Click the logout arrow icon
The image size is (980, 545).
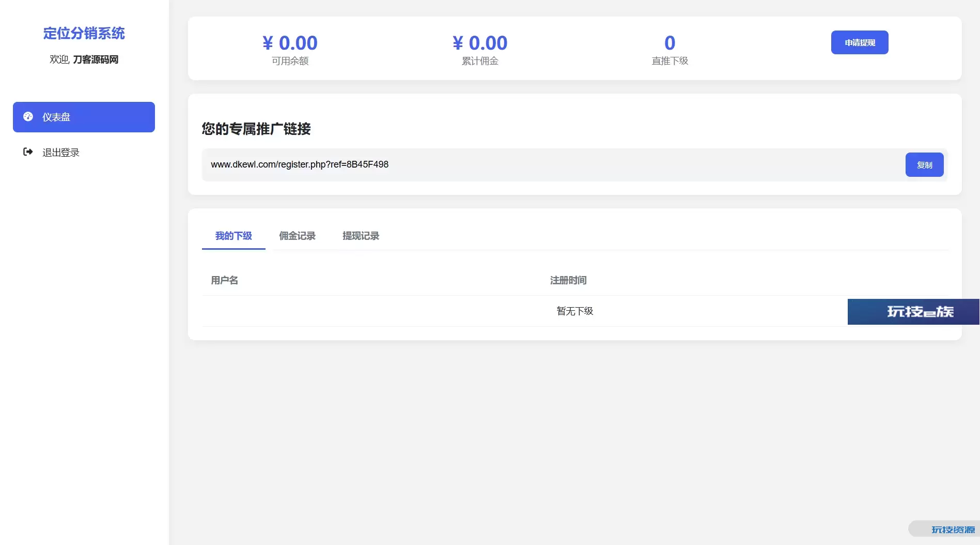tap(28, 152)
